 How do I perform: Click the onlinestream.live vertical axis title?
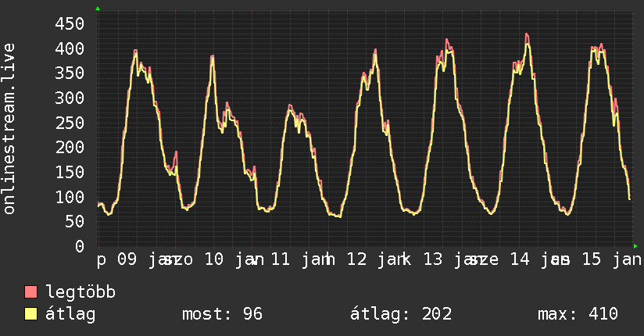pos(9,129)
